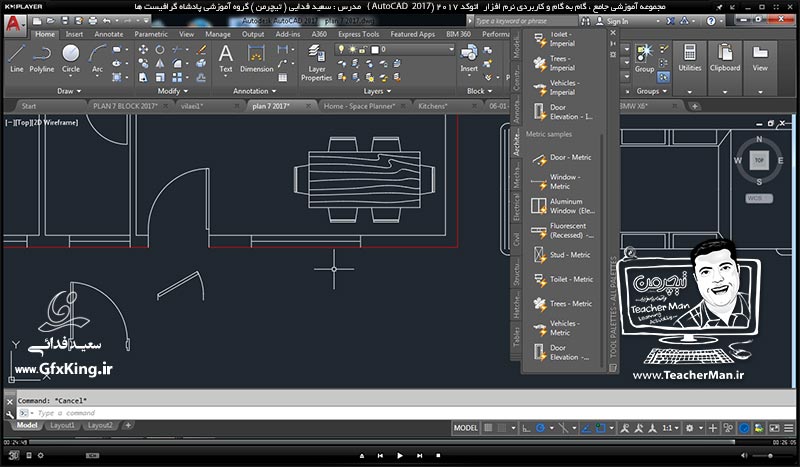
Task: Click the Erase tool icon
Action: point(201,50)
